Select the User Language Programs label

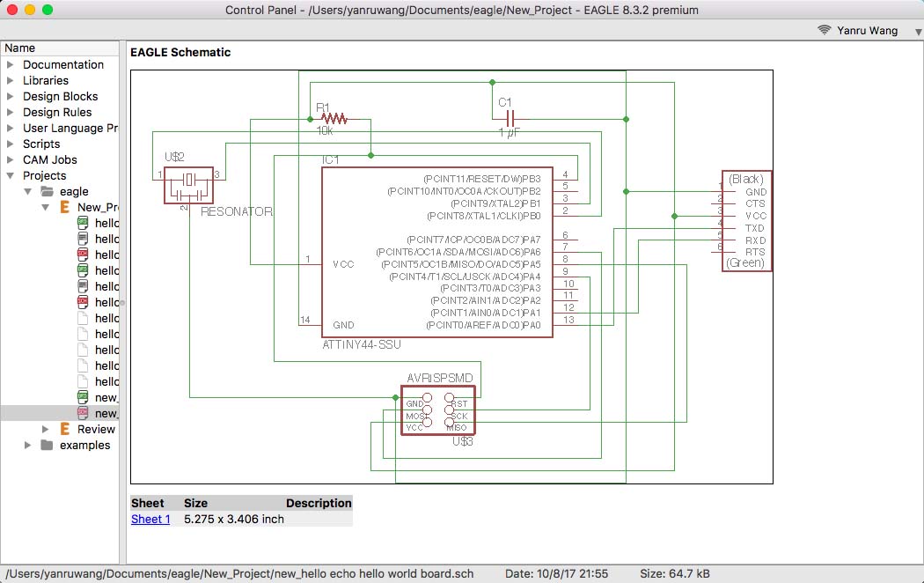pos(70,129)
